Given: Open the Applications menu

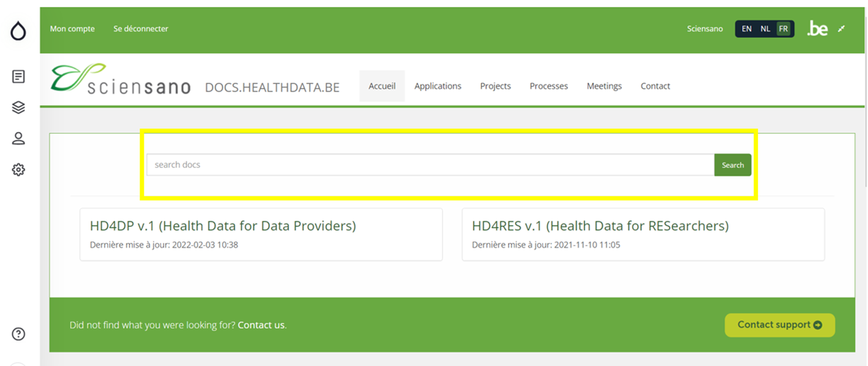Looking at the screenshot, I should pos(438,86).
